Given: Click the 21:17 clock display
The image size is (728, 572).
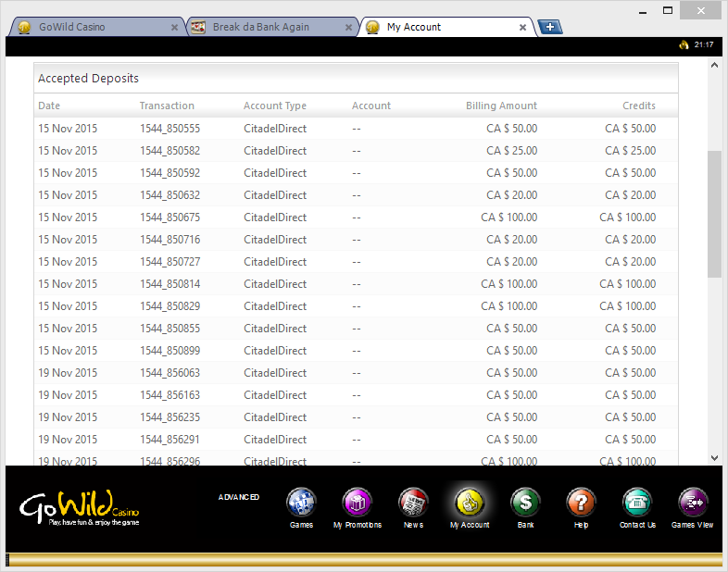Looking at the screenshot, I should click(x=704, y=45).
